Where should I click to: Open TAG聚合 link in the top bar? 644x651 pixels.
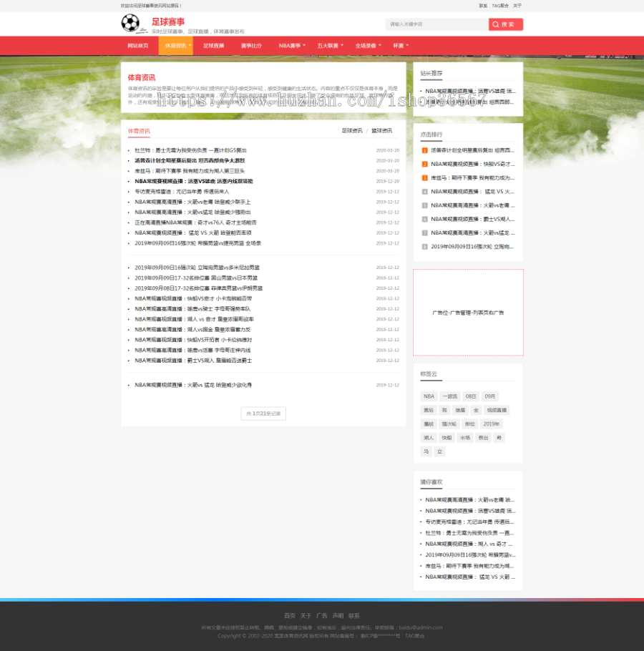(x=500, y=6)
